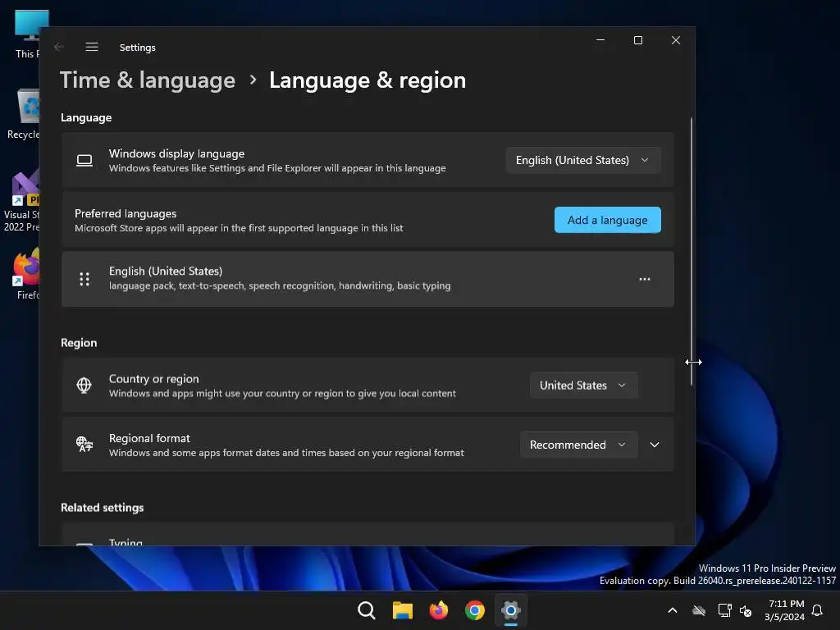Click the network display icon in the tray
This screenshot has height=630, width=840.
tap(724, 610)
